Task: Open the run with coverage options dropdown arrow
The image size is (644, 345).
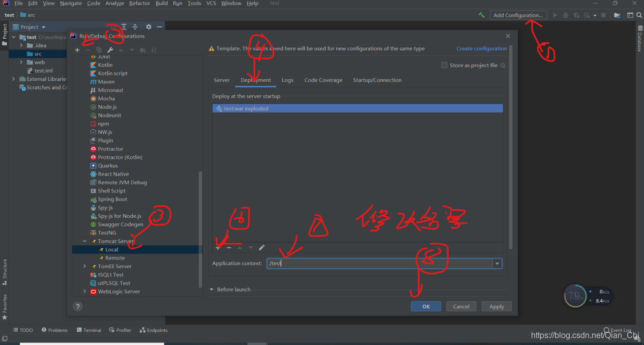Action: [594, 15]
